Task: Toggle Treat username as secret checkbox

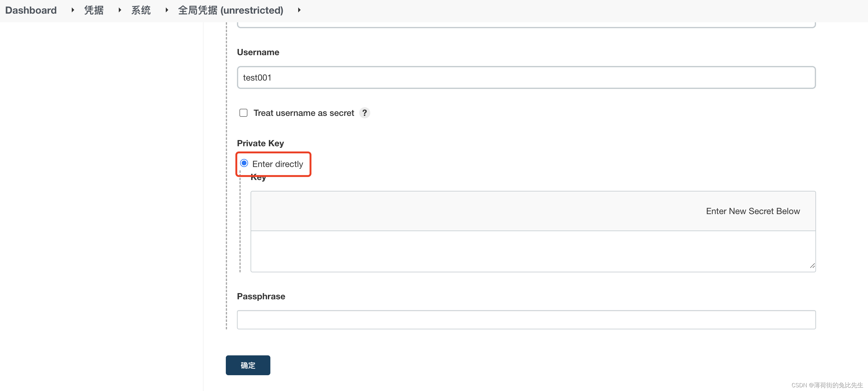Action: point(243,113)
